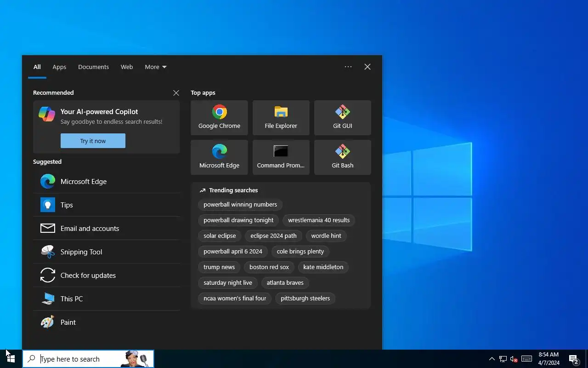
Task: Search ncaa women's final four
Action: coord(235,298)
